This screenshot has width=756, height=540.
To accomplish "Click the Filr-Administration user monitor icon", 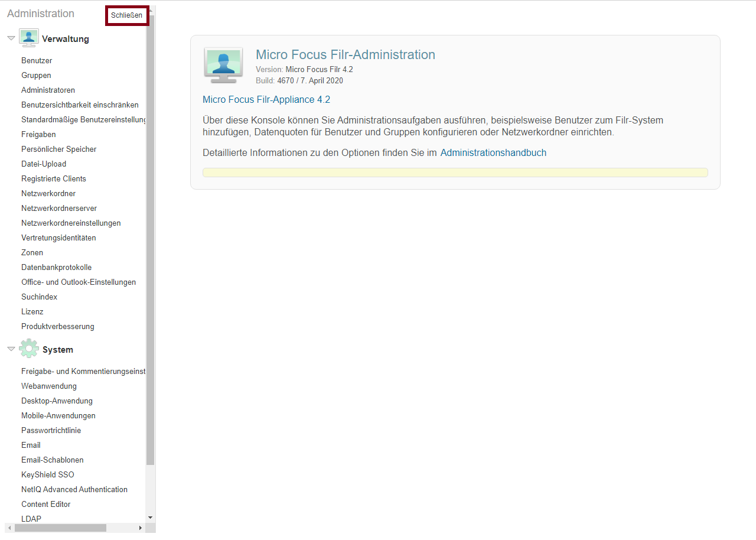I will [223, 64].
